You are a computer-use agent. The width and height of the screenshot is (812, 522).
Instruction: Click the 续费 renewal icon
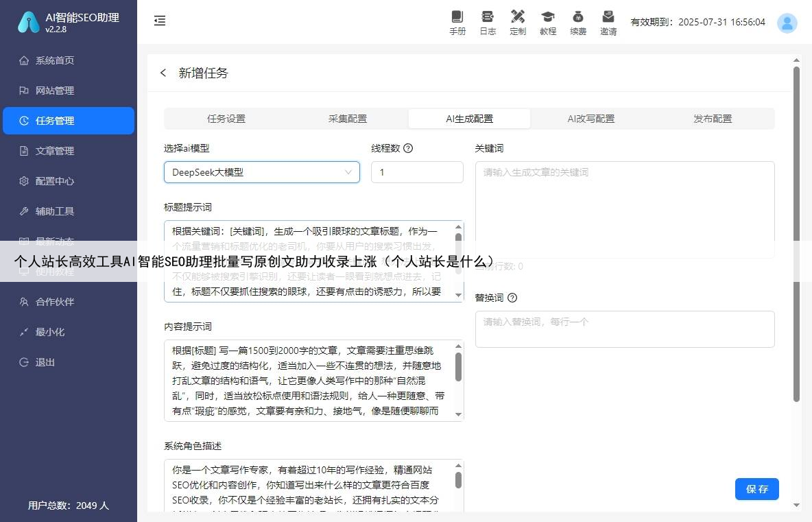click(578, 22)
